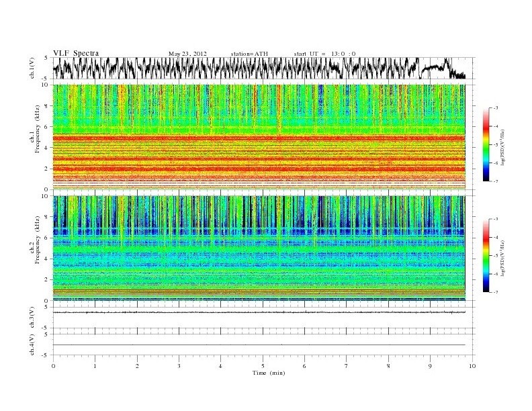Click time axis tick label "1"

95,366
